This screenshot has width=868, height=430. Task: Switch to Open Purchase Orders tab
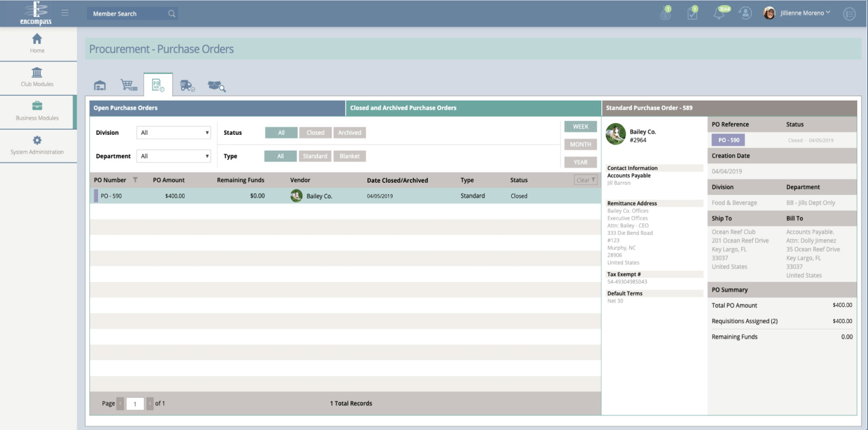pos(217,108)
